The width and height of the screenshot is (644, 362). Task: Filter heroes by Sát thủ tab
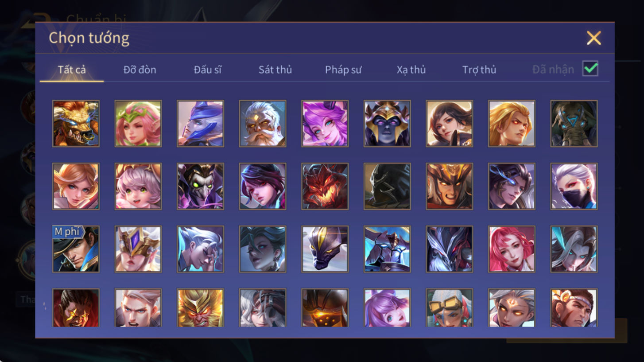[275, 70]
